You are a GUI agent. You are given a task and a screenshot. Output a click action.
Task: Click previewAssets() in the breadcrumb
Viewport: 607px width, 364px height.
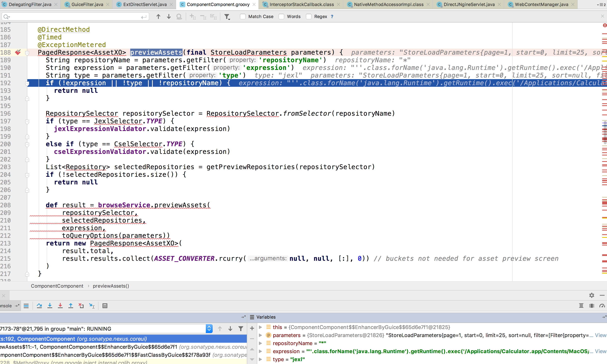[x=111, y=286]
